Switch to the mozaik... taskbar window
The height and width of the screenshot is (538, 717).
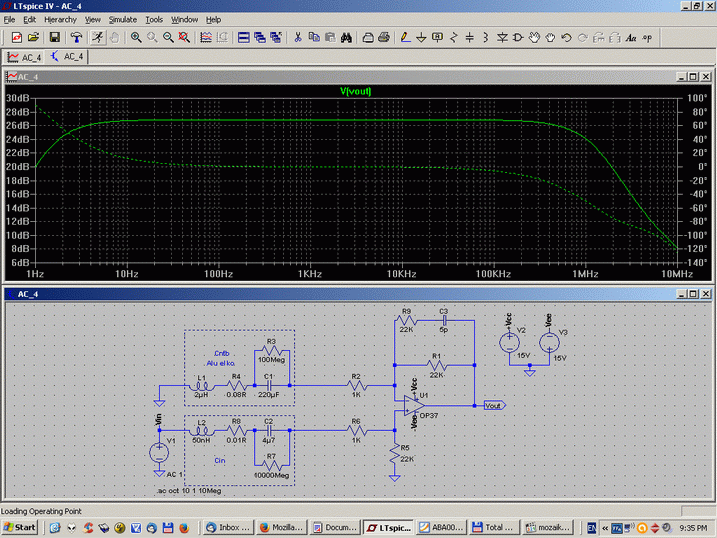[x=548, y=527]
